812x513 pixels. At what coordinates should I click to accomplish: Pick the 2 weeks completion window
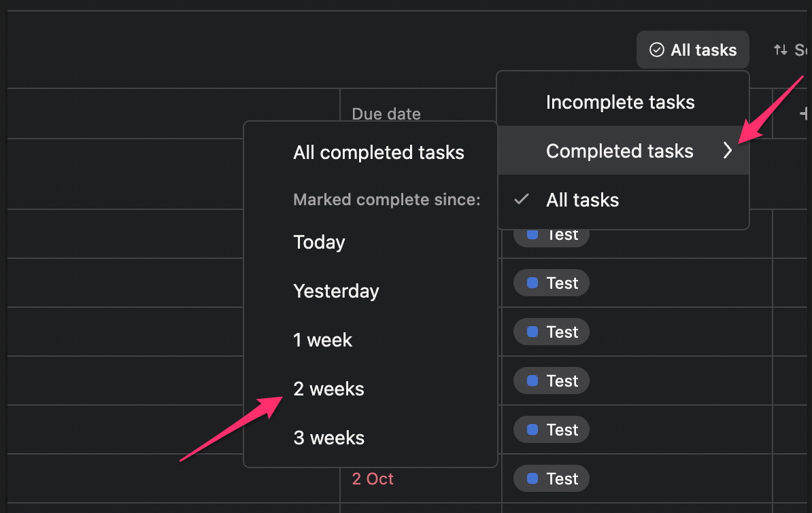coord(328,389)
